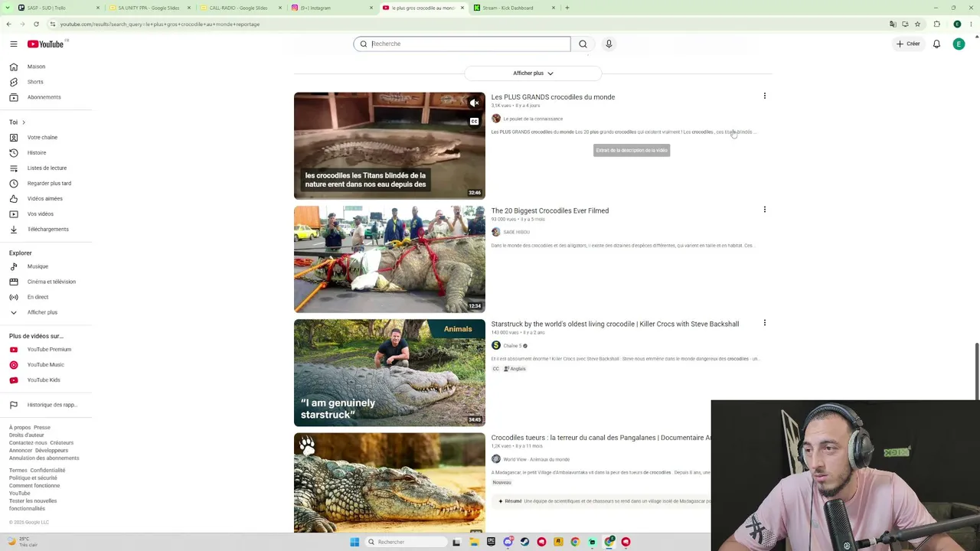Screen dimensions: 980x551
Task: Play Les PLUS GRANDS crocodiles thumbnail
Action: point(389,145)
